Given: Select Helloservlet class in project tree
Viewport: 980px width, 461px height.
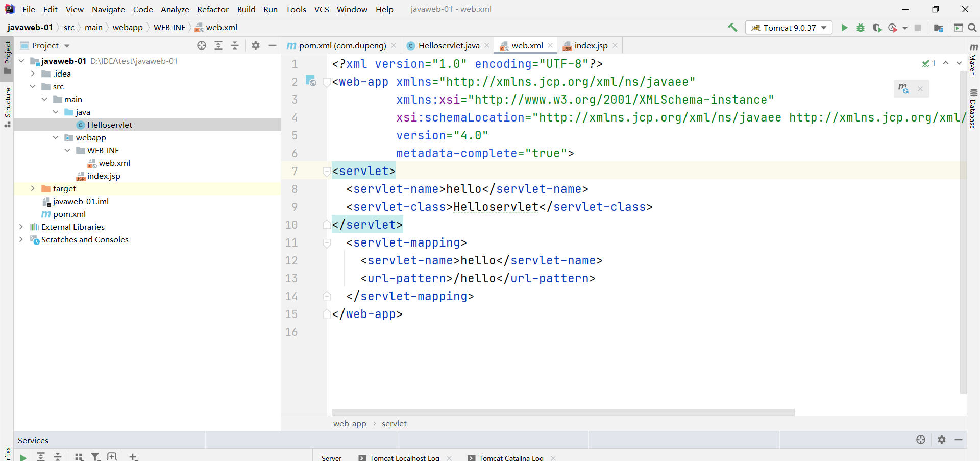Looking at the screenshot, I should pos(109,125).
